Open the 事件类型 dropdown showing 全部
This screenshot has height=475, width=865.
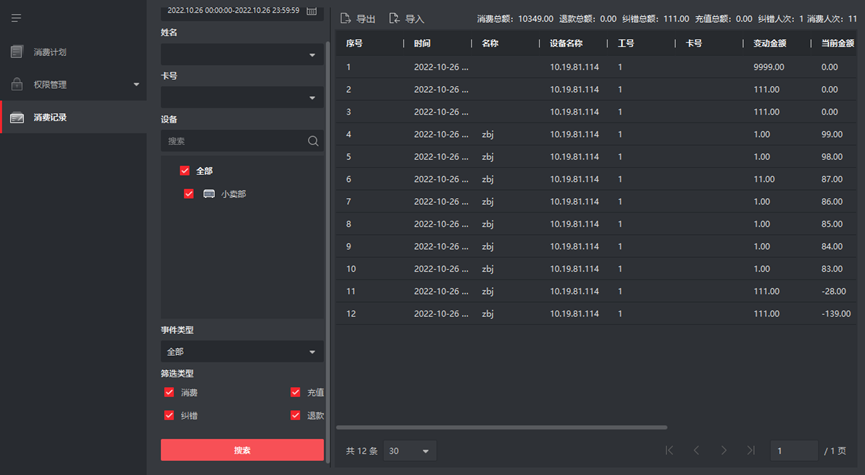click(242, 352)
